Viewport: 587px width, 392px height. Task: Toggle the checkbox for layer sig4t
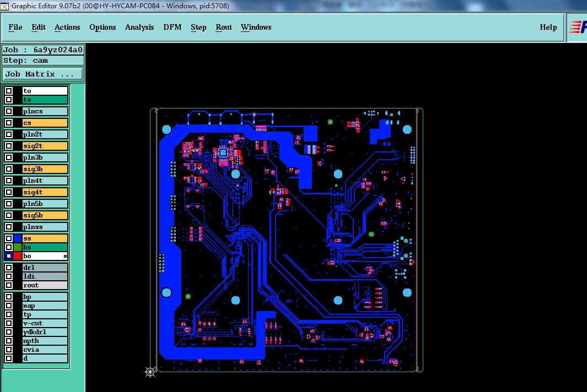coord(9,192)
